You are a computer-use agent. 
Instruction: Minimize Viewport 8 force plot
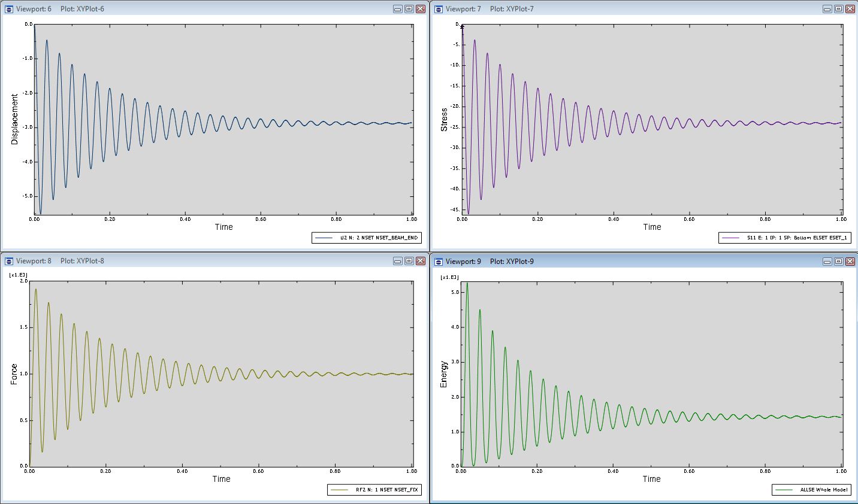(398, 261)
